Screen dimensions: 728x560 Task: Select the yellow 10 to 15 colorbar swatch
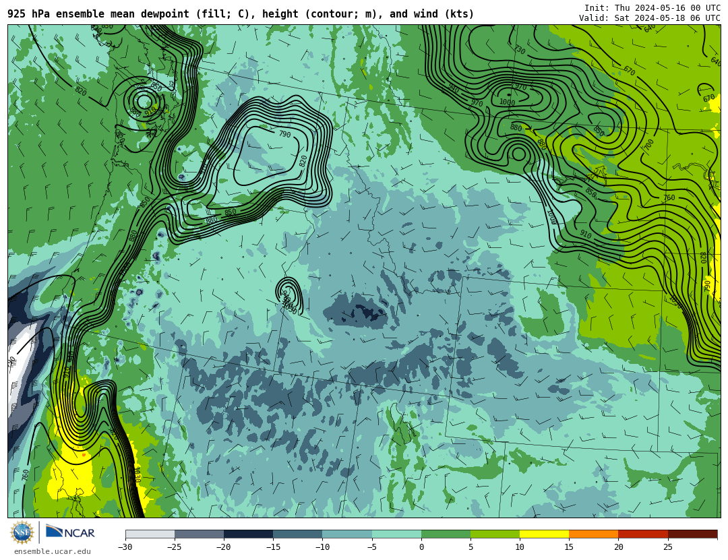pyautogui.click(x=544, y=534)
